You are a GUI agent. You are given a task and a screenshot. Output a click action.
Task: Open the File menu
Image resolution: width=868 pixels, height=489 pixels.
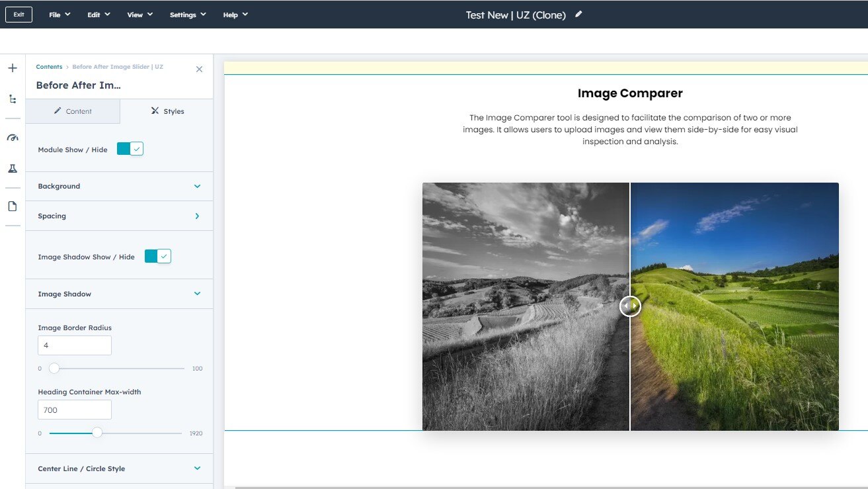point(59,15)
